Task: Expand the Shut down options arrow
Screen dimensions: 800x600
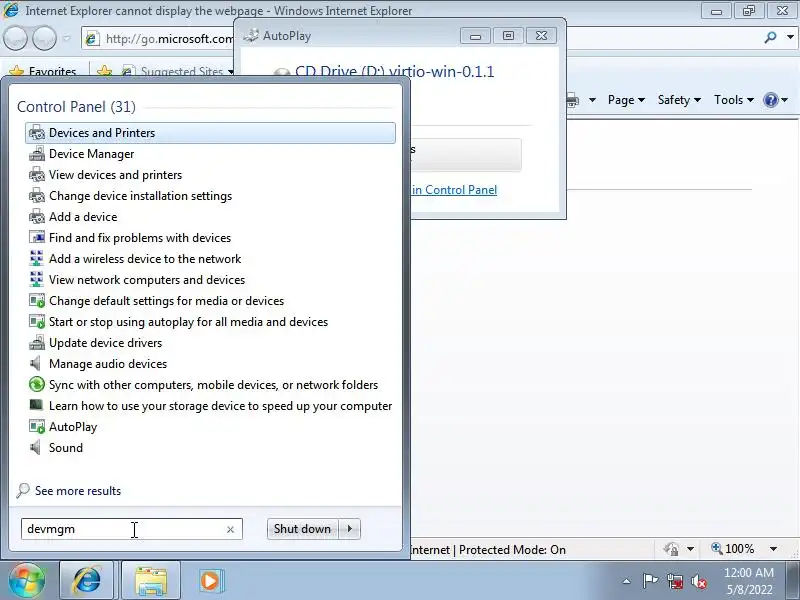Action: tap(350, 529)
